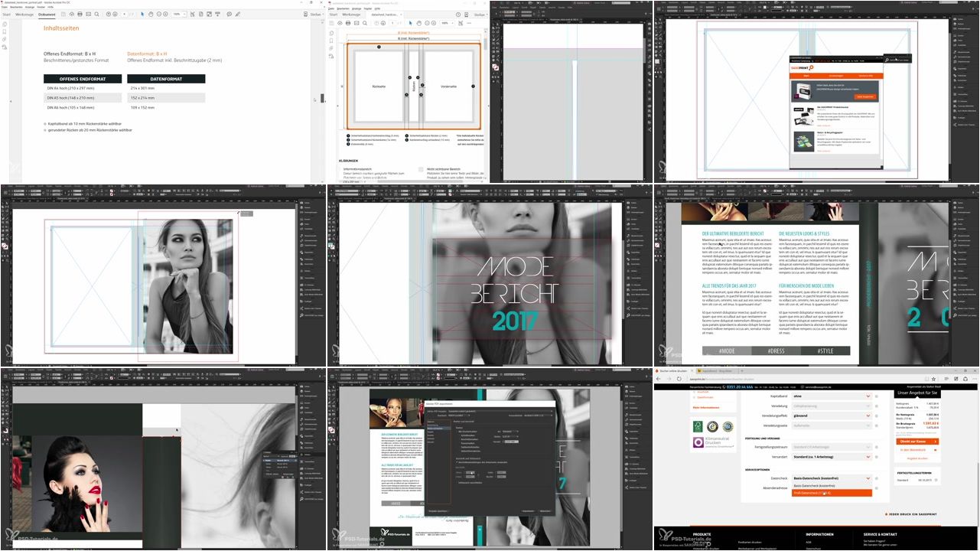Click Mehr Informationen link in browser sidebar
Image resolution: width=980 pixels, height=551 pixels.
pos(706,408)
